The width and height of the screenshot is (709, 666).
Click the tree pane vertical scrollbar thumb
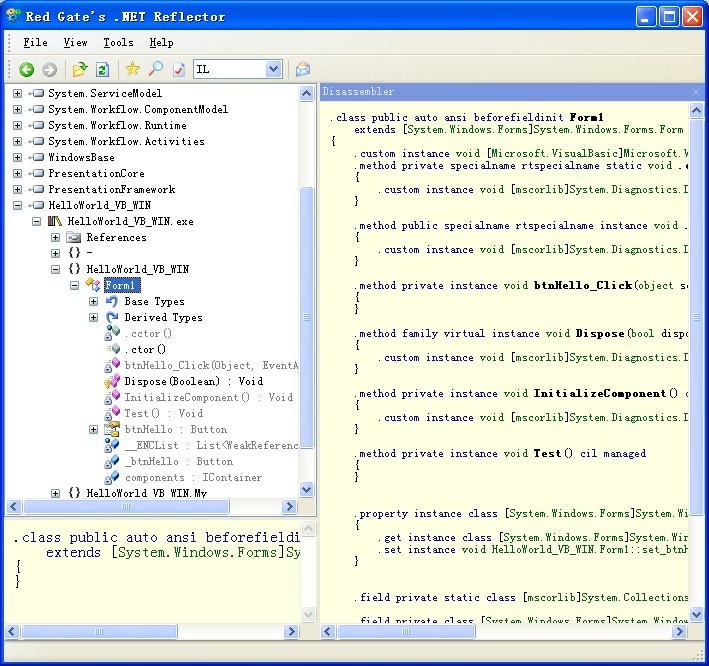[x=307, y=317]
